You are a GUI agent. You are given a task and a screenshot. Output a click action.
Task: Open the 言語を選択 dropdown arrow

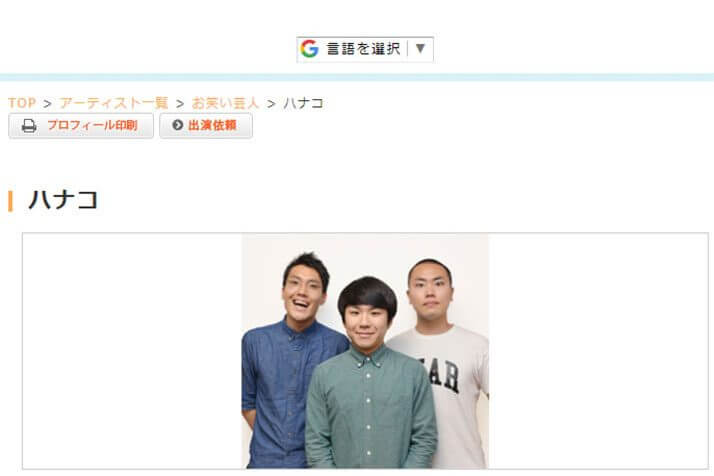point(420,48)
